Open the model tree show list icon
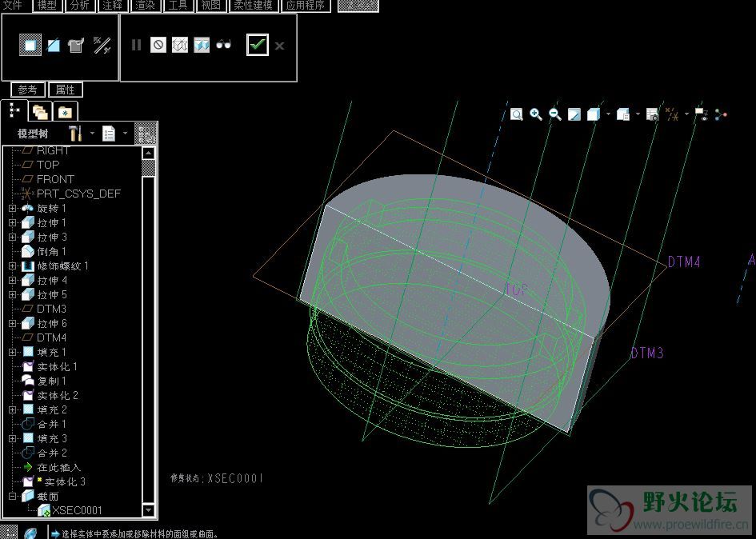Screen dimensions: 756x539 tap(109, 133)
